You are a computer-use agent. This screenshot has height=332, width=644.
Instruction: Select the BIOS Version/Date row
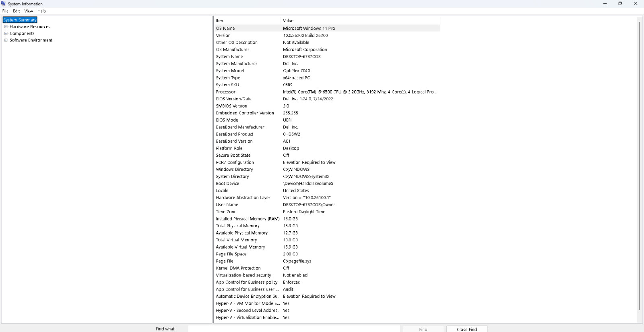327,99
